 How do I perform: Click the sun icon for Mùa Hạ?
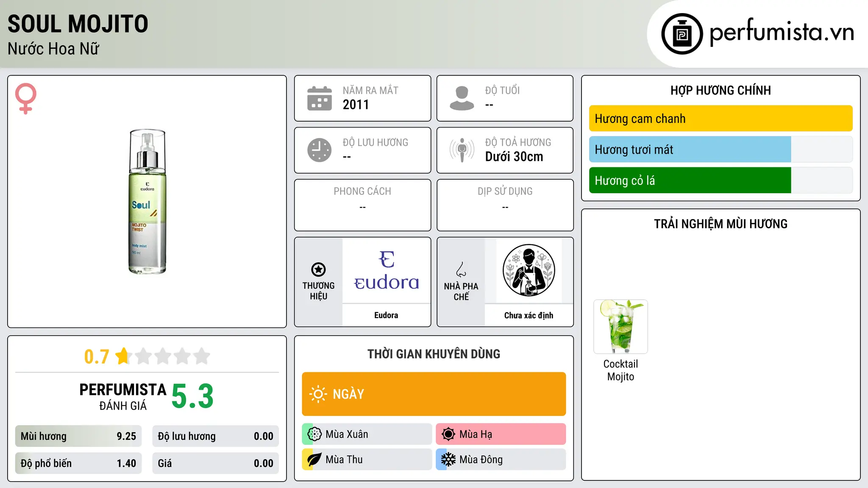[448, 434]
